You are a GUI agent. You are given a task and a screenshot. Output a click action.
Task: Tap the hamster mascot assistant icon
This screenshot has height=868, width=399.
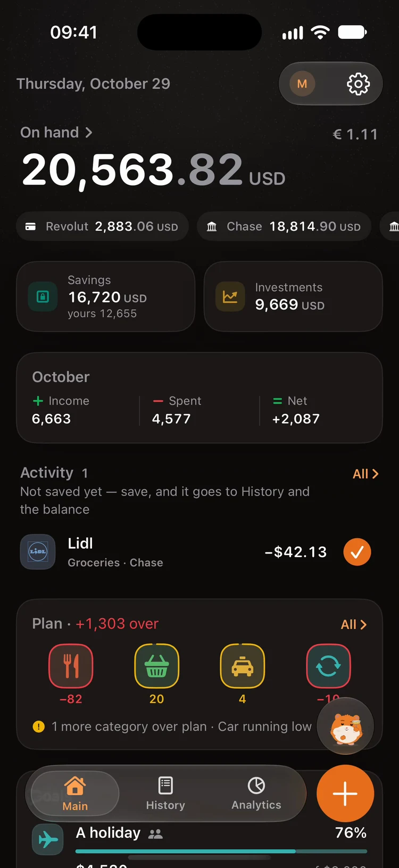pos(345,726)
